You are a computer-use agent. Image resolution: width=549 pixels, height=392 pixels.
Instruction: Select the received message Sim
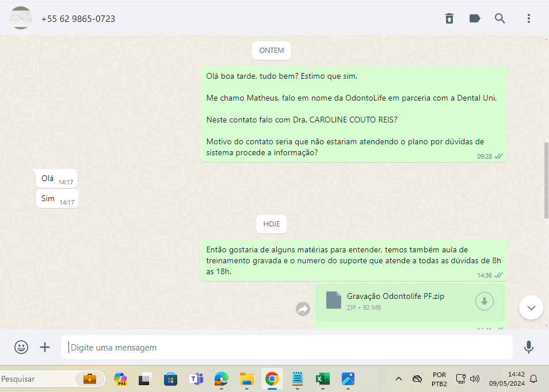(57, 199)
